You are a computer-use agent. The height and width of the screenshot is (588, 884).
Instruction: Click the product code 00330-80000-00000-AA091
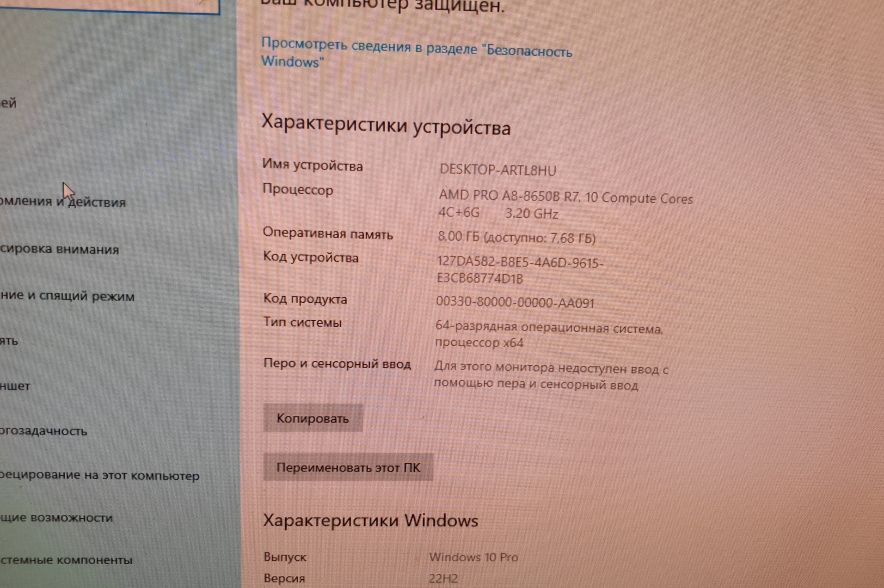coord(515,302)
